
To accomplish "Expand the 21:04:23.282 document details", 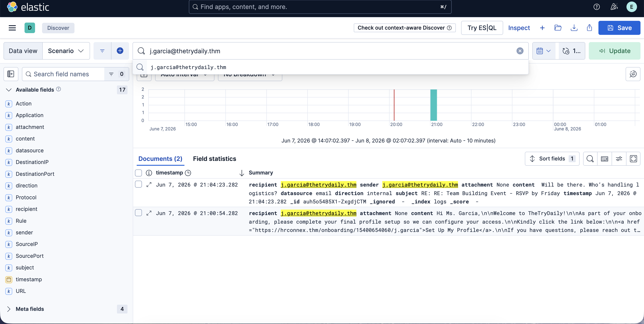I will [149, 185].
